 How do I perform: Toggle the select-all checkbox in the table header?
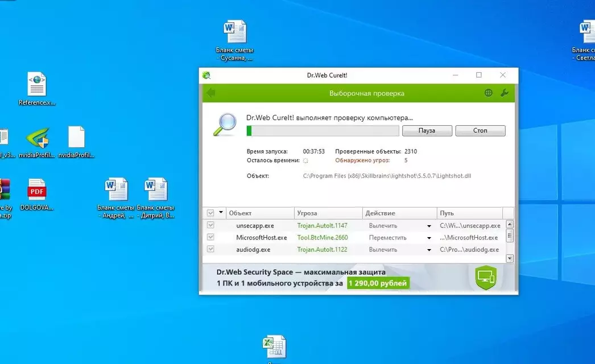click(x=210, y=213)
